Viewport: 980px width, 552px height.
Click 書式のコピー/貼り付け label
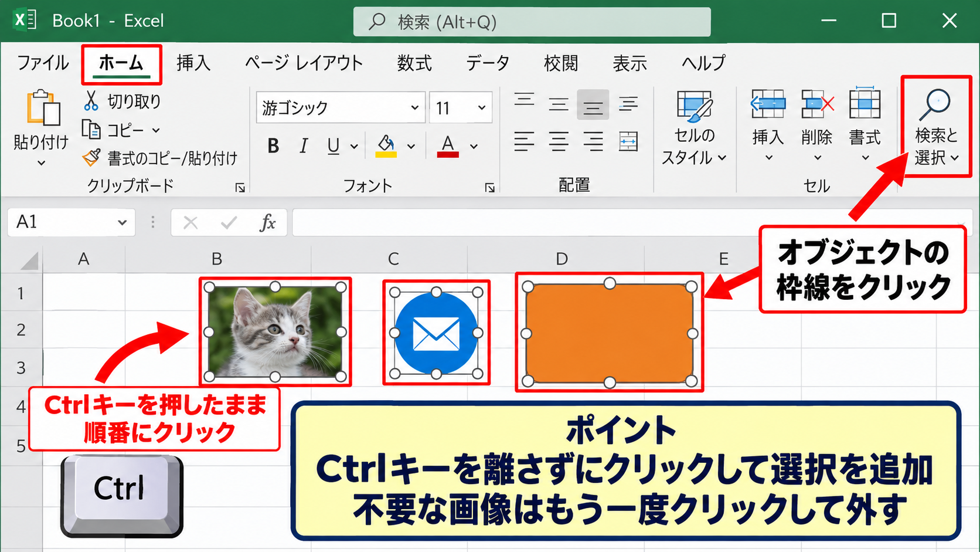coord(172,158)
